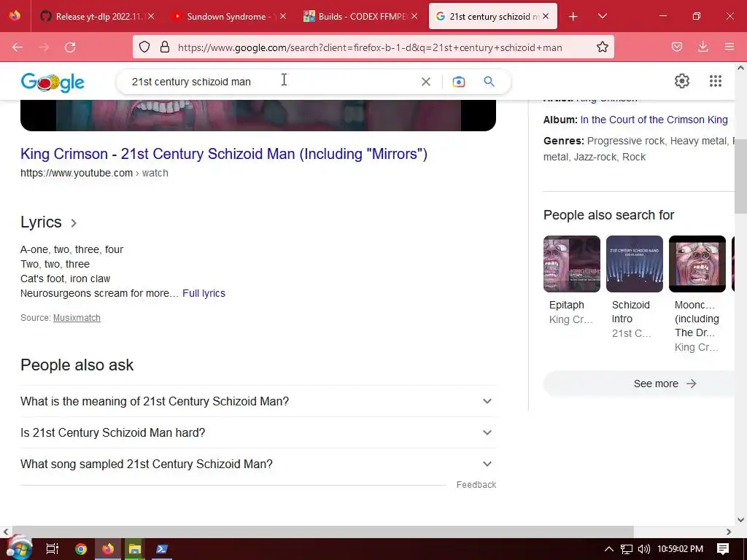Open the Moonchild song thumbnail
Image resolution: width=747 pixels, height=560 pixels.
coord(697,264)
